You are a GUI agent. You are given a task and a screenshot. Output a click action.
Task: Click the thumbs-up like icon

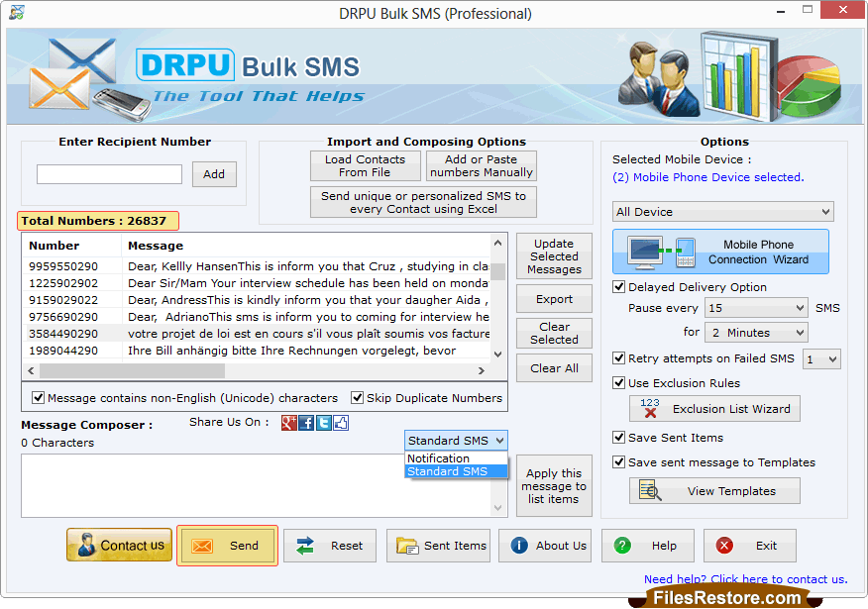[x=341, y=423]
